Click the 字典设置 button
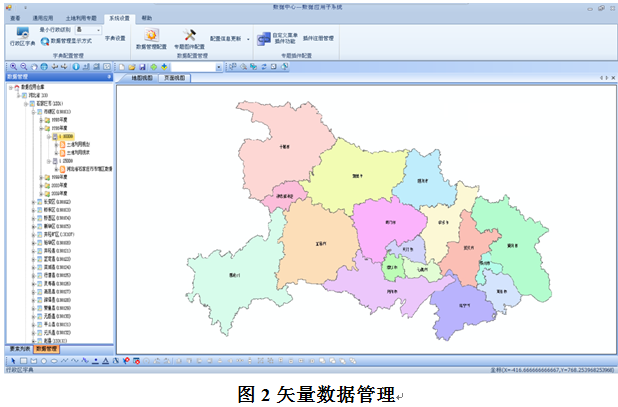 115,38
